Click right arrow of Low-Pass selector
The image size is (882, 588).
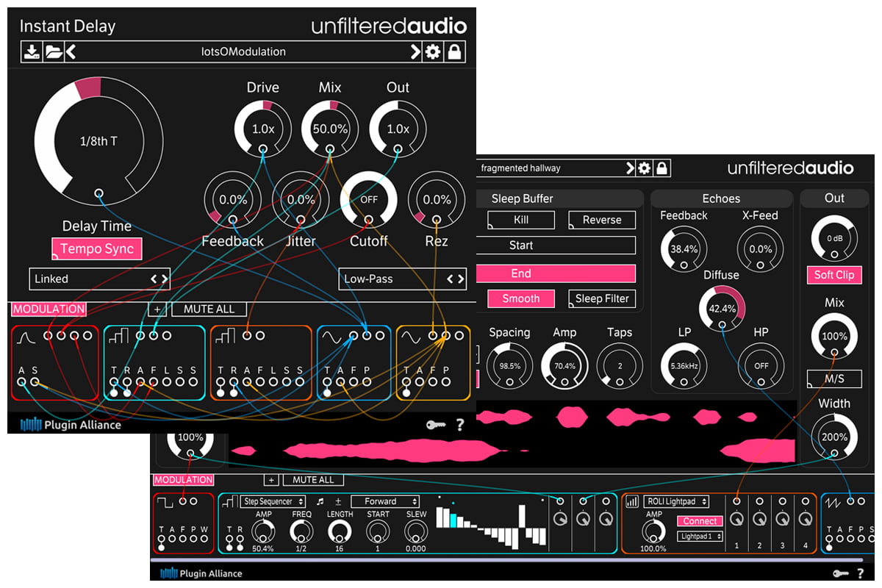pos(461,279)
